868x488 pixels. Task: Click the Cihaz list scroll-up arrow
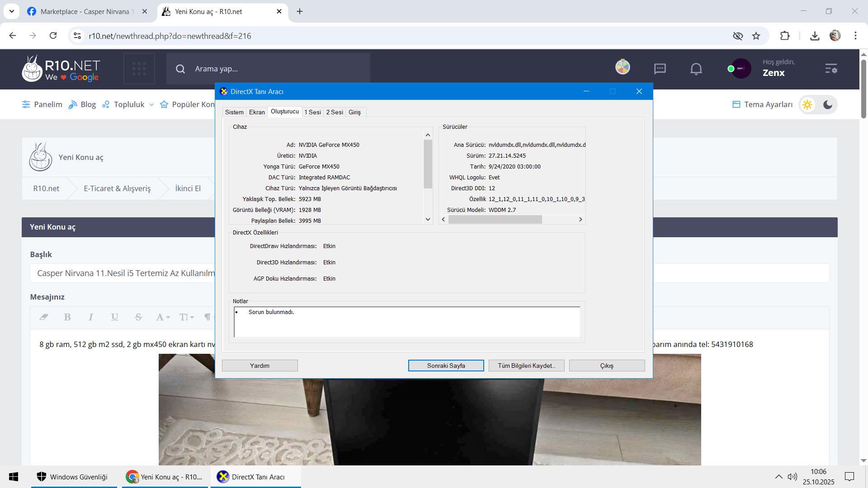(428, 135)
